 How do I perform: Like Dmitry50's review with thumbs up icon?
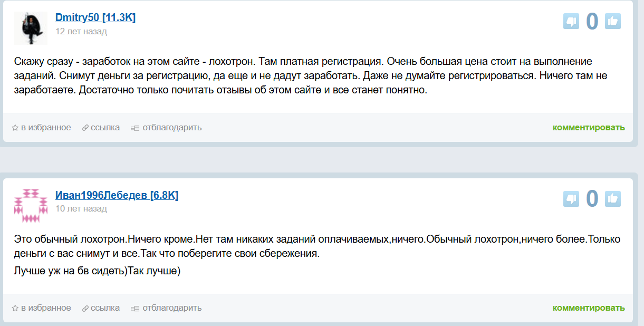(613, 22)
